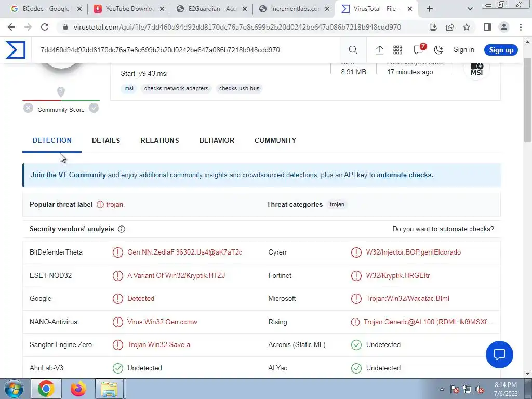The width and height of the screenshot is (532, 399).
Task: Go back with browser back arrow
Action: tap(11, 27)
